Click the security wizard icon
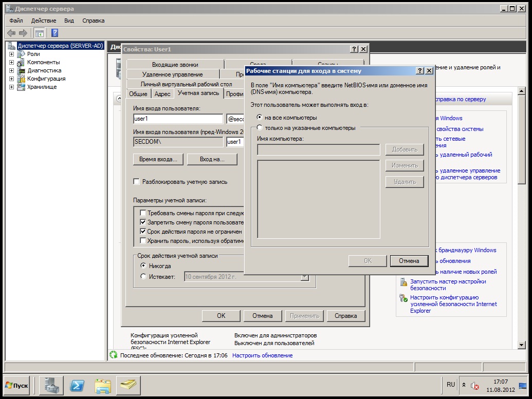532x399 pixels. 403,282
